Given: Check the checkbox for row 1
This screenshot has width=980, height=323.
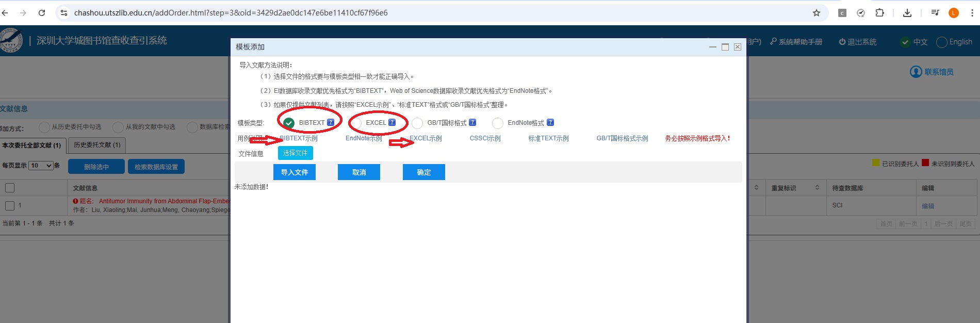Looking at the screenshot, I should [x=10, y=205].
